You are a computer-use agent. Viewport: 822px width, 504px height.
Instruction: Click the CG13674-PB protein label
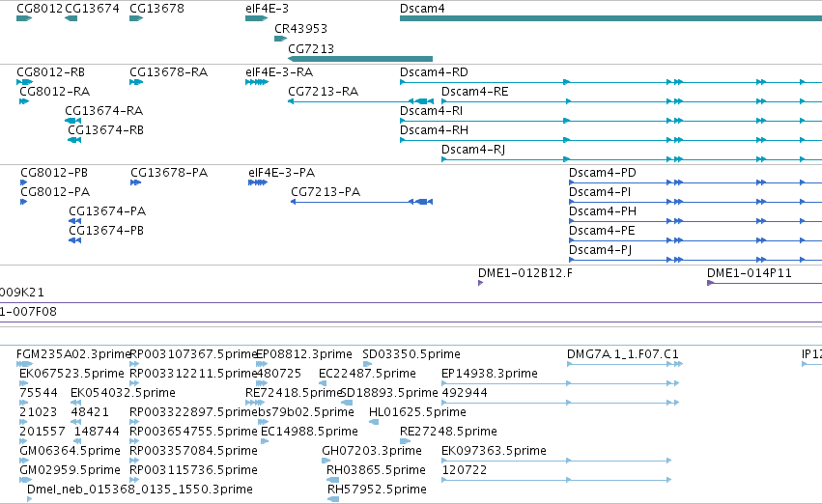(x=106, y=231)
